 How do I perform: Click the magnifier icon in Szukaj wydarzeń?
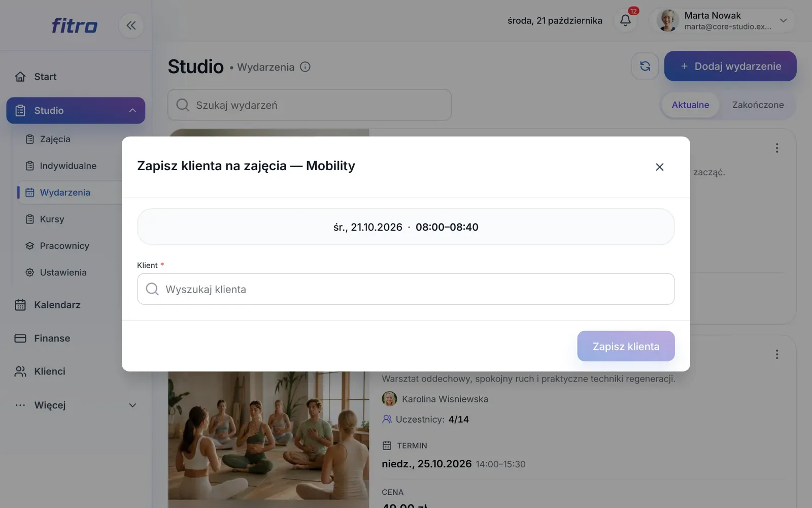click(x=183, y=105)
